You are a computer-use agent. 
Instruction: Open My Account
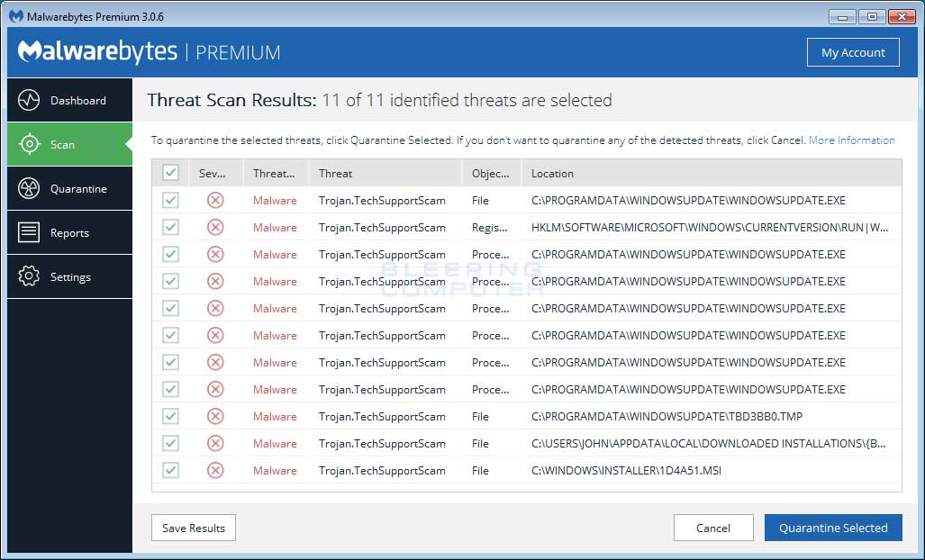coord(853,51)
